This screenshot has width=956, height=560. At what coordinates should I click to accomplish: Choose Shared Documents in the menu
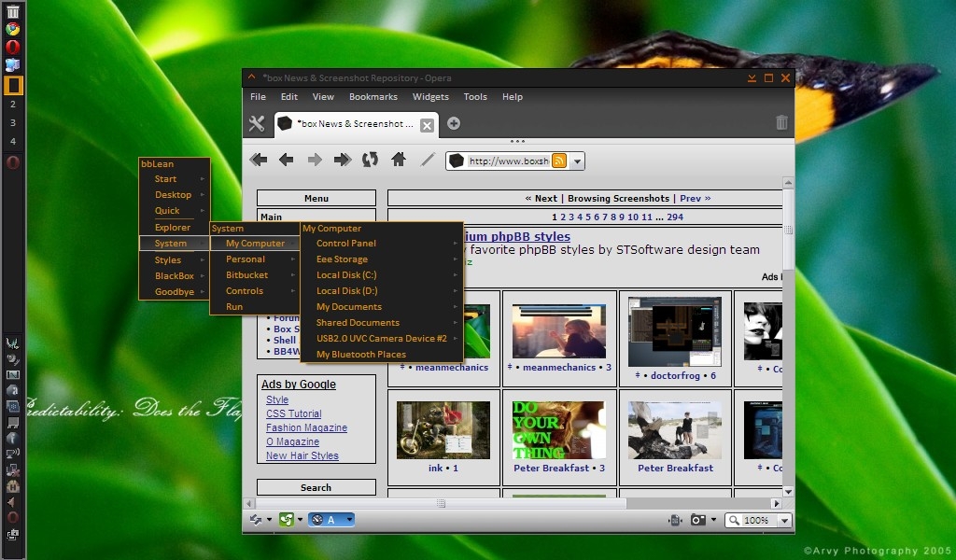point(382,322)
